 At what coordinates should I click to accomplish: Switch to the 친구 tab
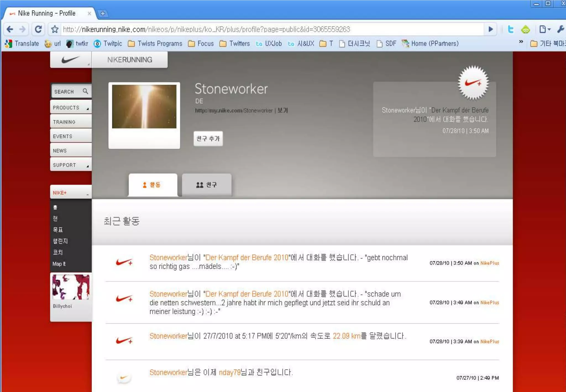206,185
